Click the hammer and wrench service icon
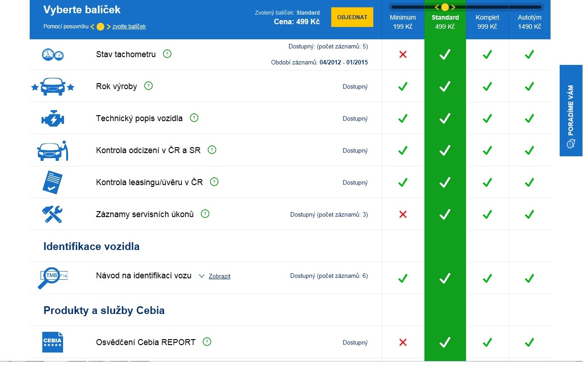The image size is (588, 367). (52, 214)
